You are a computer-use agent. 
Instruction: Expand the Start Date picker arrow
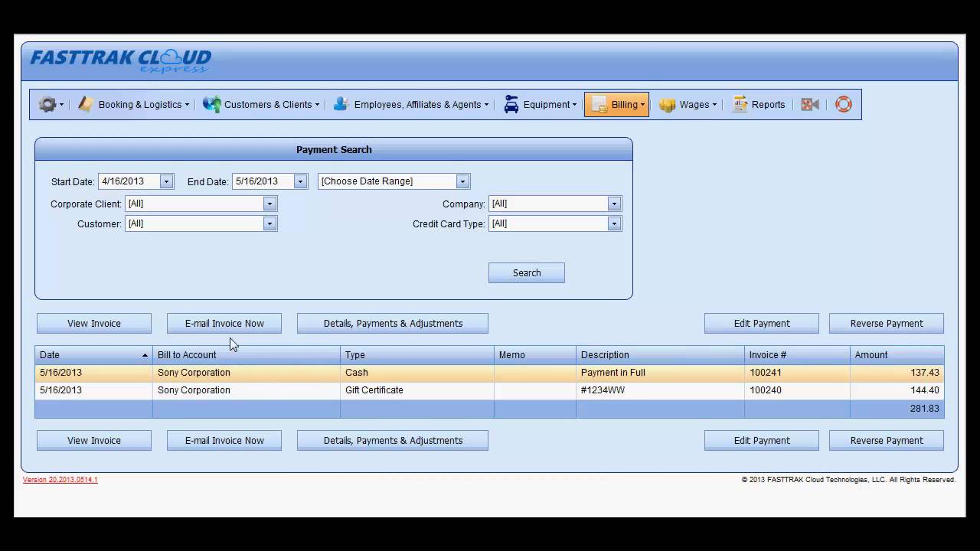coord(166,181)
